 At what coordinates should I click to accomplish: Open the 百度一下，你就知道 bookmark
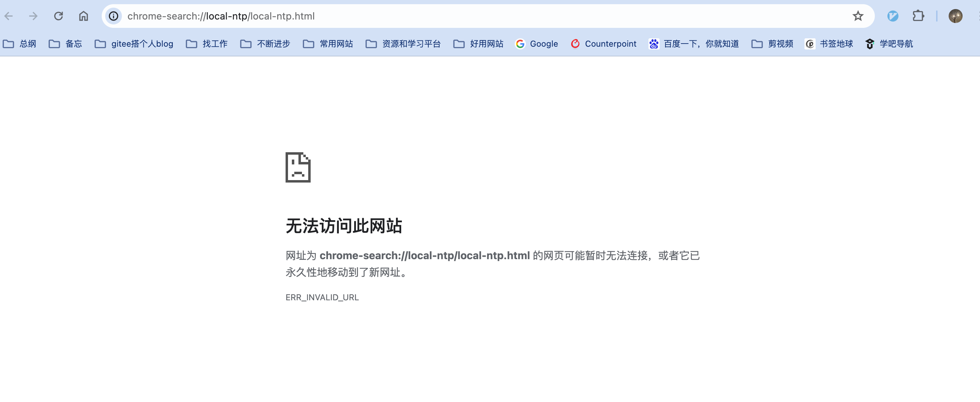693,44
